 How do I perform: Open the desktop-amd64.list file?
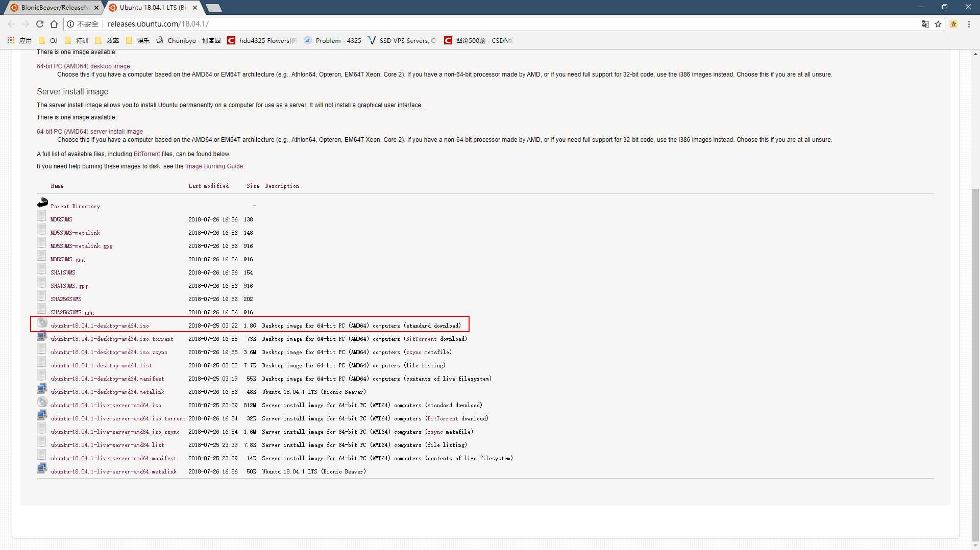point(101,365)
